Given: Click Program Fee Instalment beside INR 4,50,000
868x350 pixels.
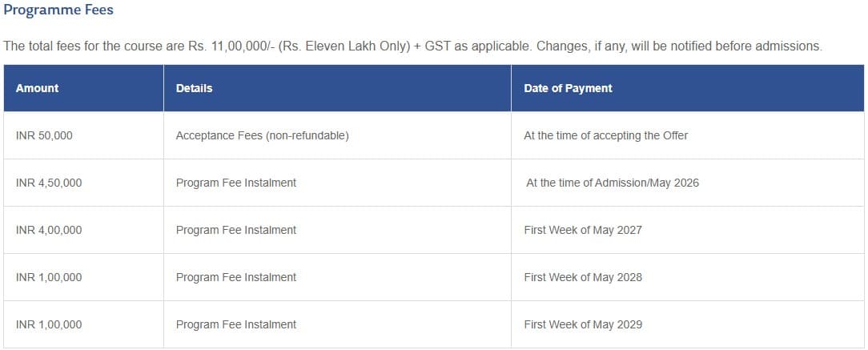Looking at the screenshot, I should click(235, 183).
